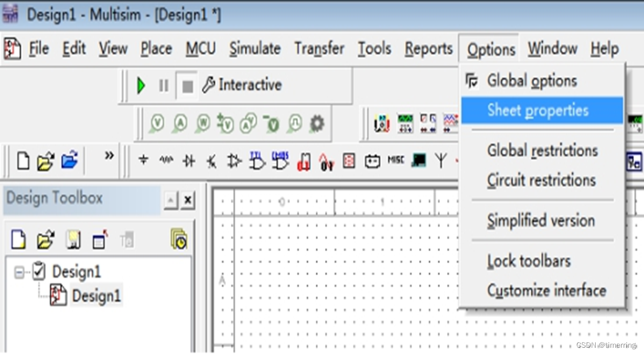Select the Function generator instrument
Image resolution: width=644 pixels, height=354 pixels.
click(x=405, y=124)
